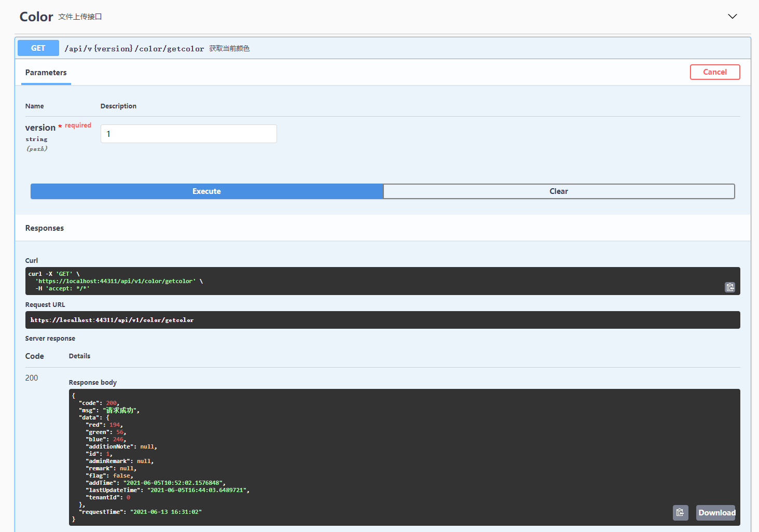
Task: Click the Details column header
Action: tap(79, 356)
